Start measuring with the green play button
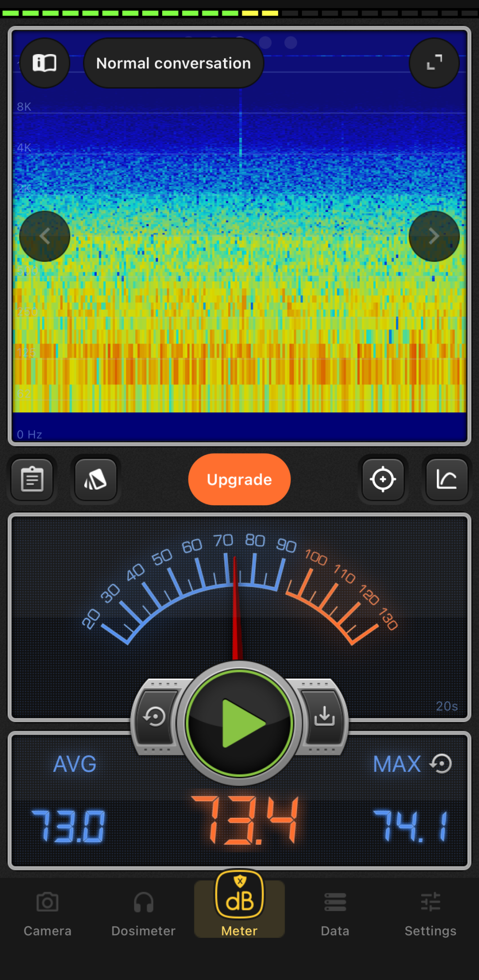 [239, 723]
